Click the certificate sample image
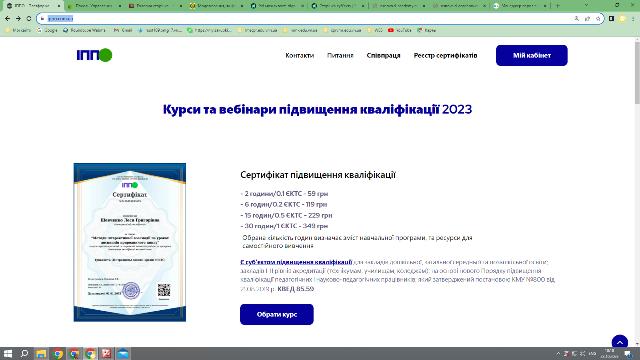640x360 pixels. [x=130, y=242]
